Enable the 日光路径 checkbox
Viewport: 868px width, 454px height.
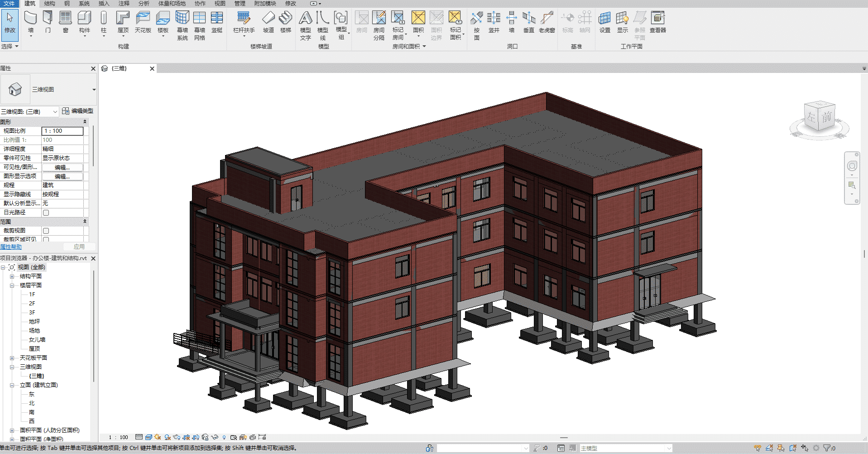pyautogui.click(x=46, y=213)
